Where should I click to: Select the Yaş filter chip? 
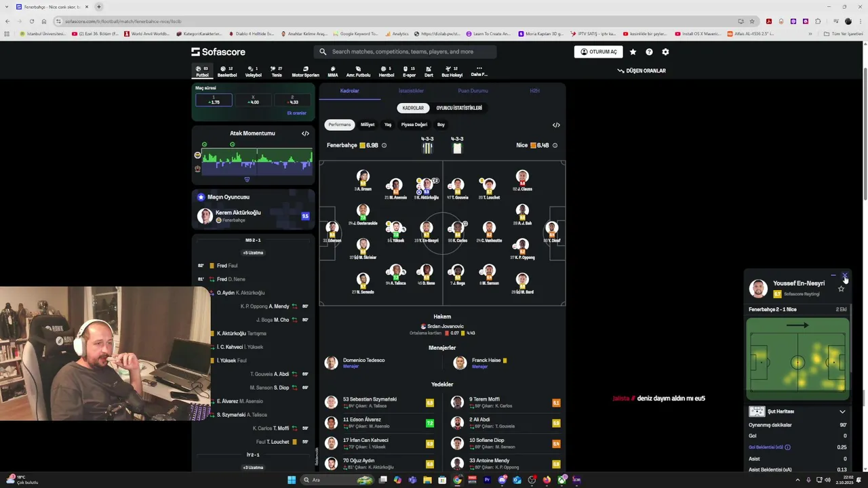coord(388,125)
